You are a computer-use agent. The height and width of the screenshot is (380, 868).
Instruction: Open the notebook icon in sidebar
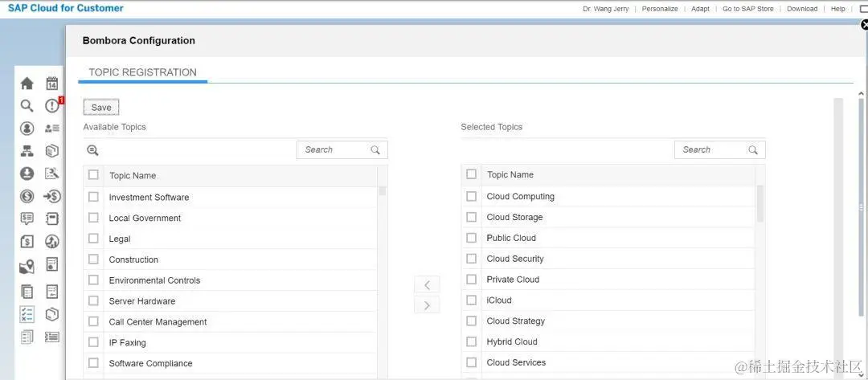(52, 219)
